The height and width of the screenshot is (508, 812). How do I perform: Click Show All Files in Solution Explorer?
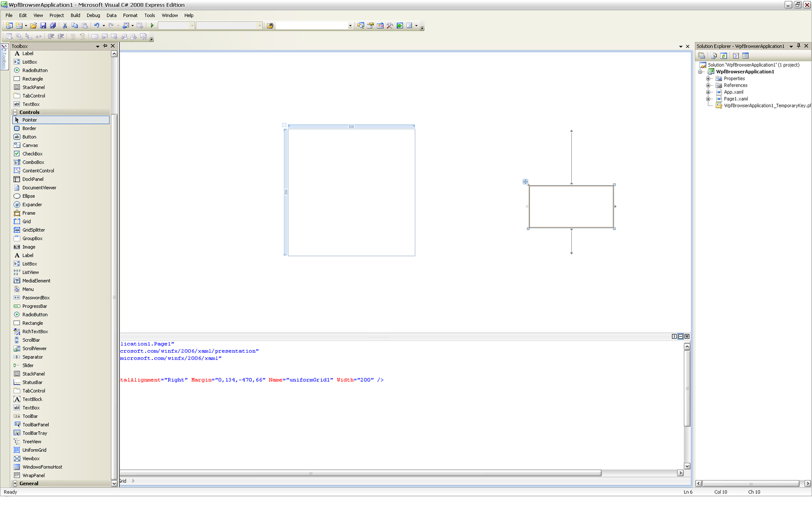[713, 56]
